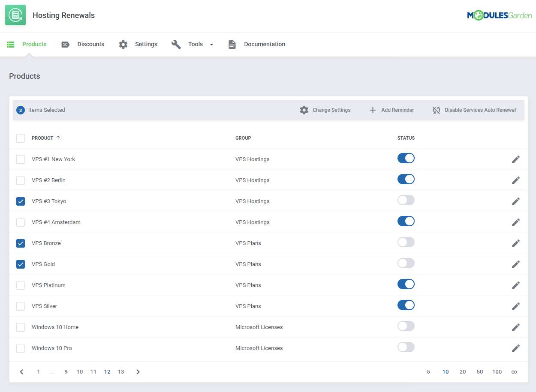Uncheck the VPS Bronze selection checkbox
Viewport: 536px width, 392px height.
[20, 243]
